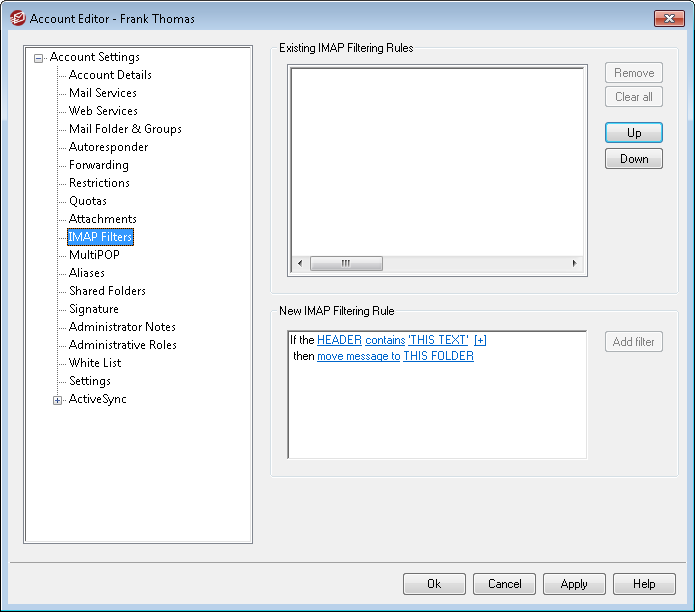Click the Add filter button
This screenshot has height=612, width=695.
(x=634, y=342)
